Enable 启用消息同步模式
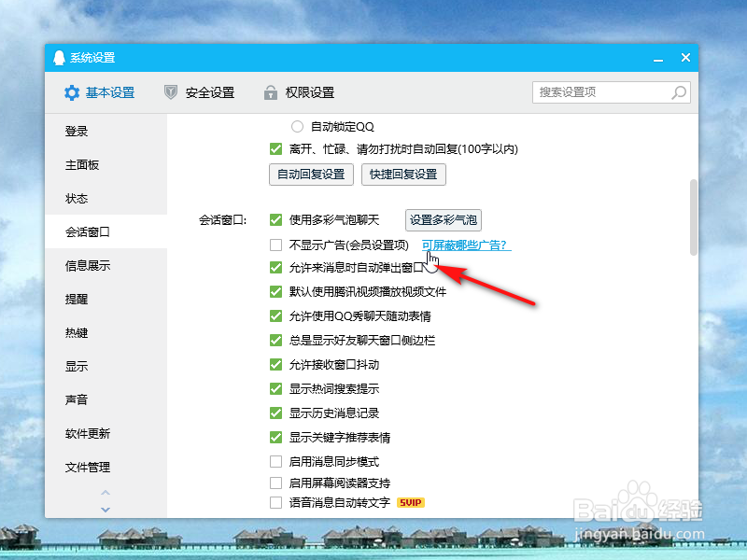The height and width of the screenshot is (560, 747). pos(275,461)
